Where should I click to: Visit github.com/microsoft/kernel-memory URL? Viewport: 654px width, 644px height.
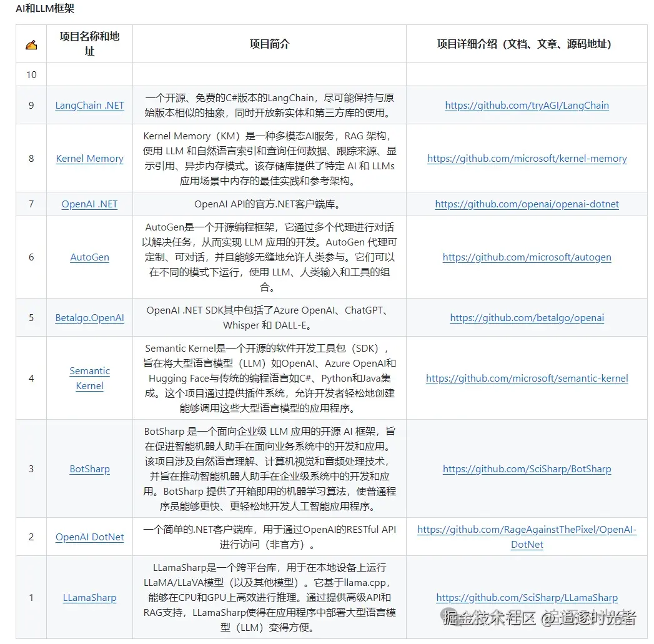[x=527, y=159]
